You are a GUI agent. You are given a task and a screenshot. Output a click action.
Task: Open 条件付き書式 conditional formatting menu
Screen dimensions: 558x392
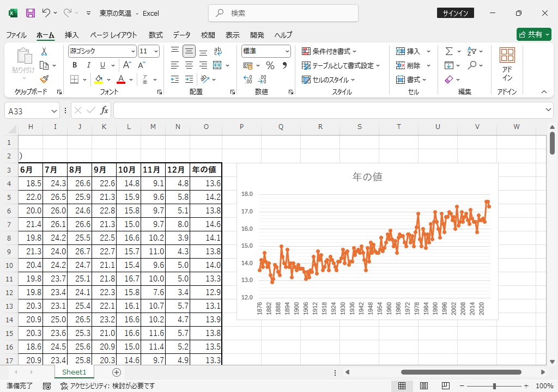[x=329, y=51]
